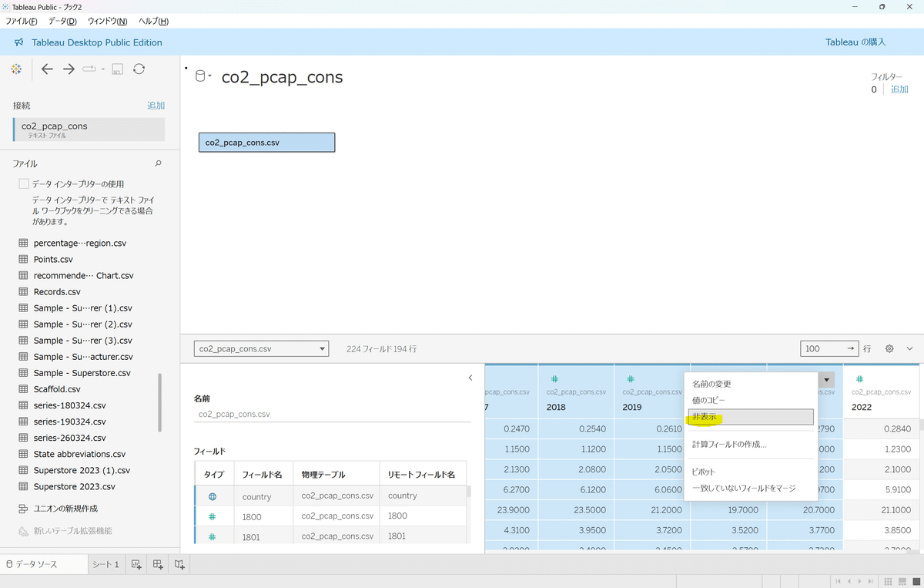Screen dimensions: 924x588
Task: Click the number type icon for field 1801
Action: pos(213,536)
